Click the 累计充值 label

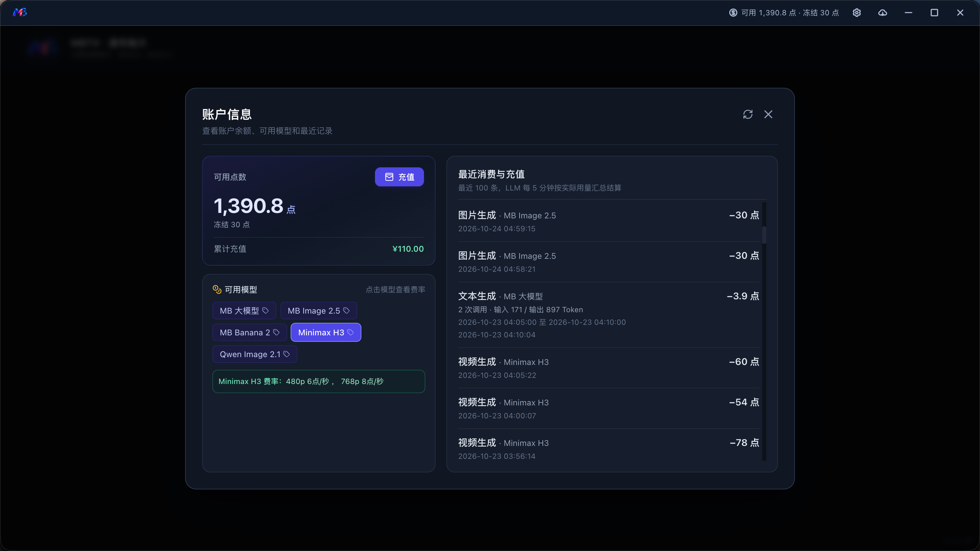(x=230, y=249)
